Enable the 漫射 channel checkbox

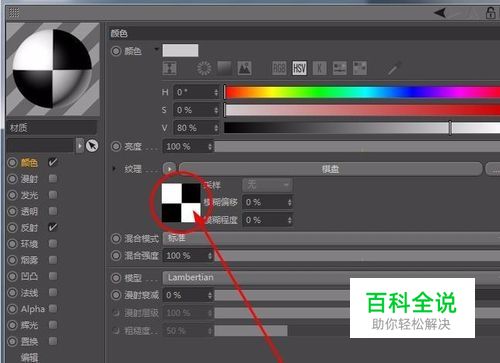coord(53,179)
